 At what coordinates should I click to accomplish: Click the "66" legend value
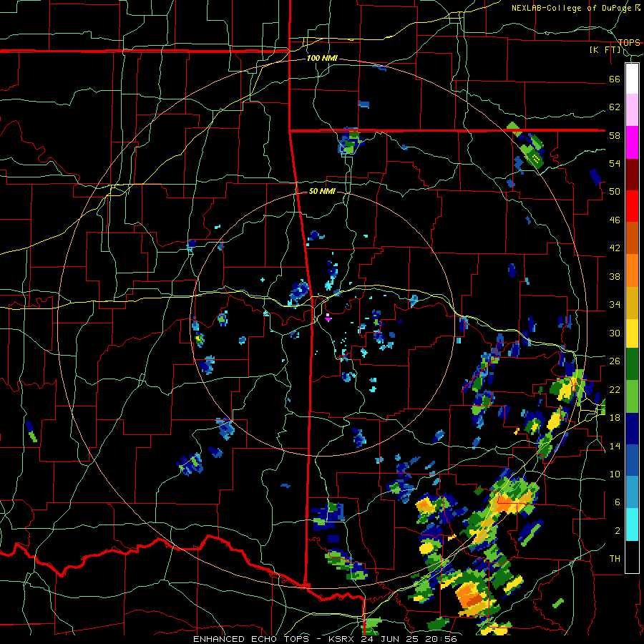[x=615, y=79]
